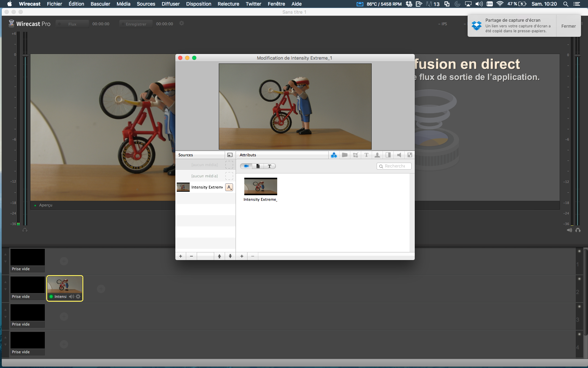588x368 pixels.
Task: Open the output settings gear in toolbar
Action: pos(182,23)
